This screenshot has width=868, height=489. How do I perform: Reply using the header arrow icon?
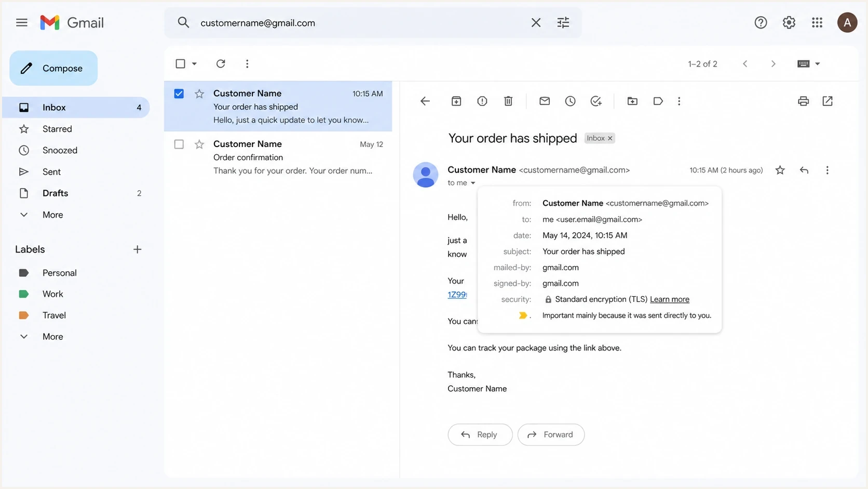(x=804, y=170)
